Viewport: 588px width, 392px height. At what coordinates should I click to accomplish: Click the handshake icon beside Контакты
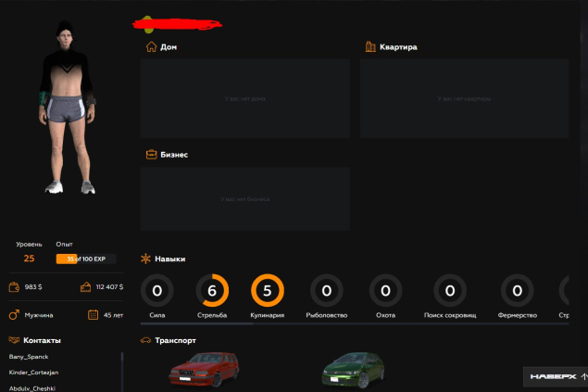(x=15, y=340)
